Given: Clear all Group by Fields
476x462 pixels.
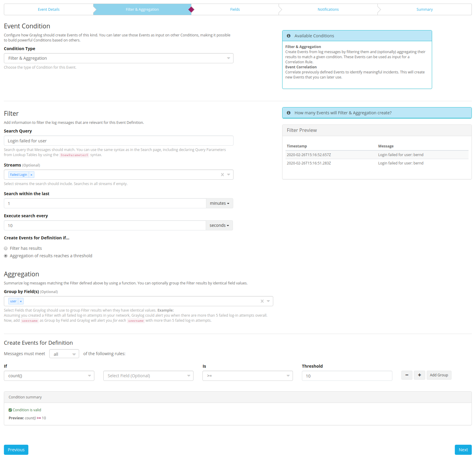Looking at the screenshot, I should (x=262, y=301).
